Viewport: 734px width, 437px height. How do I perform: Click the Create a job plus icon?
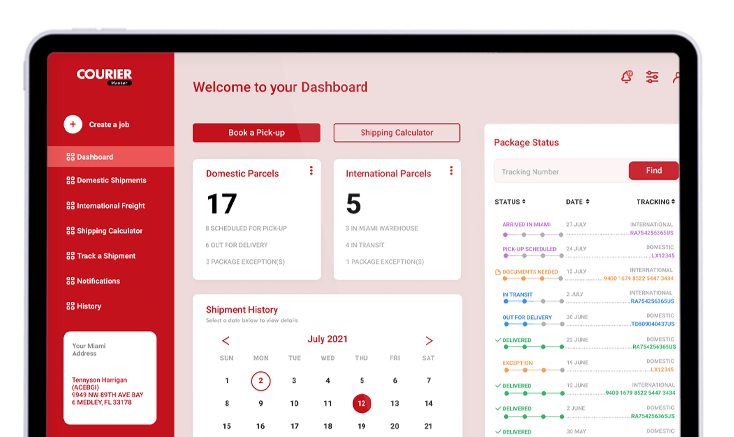(73, 124)
